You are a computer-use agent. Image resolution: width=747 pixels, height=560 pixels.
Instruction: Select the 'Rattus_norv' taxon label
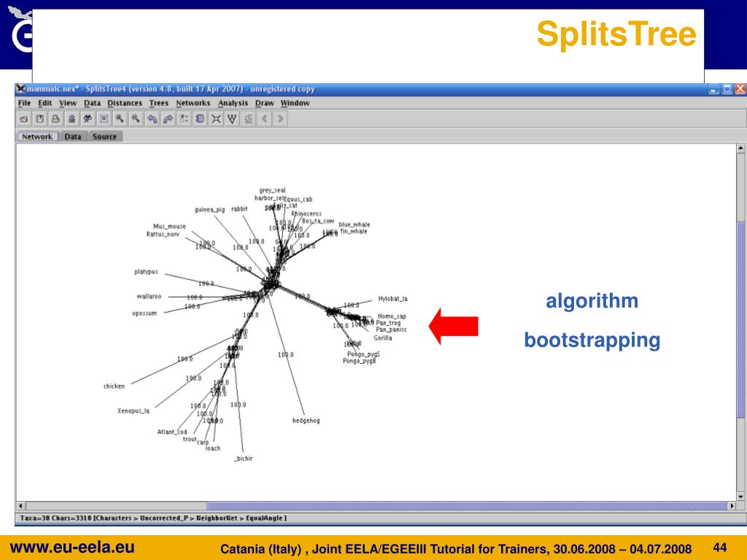[163, 234]
